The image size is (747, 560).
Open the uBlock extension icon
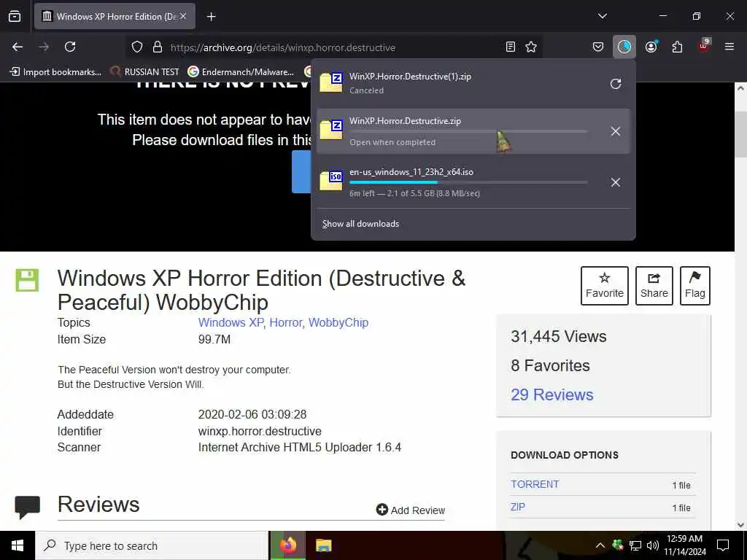(x=704, y=46)
